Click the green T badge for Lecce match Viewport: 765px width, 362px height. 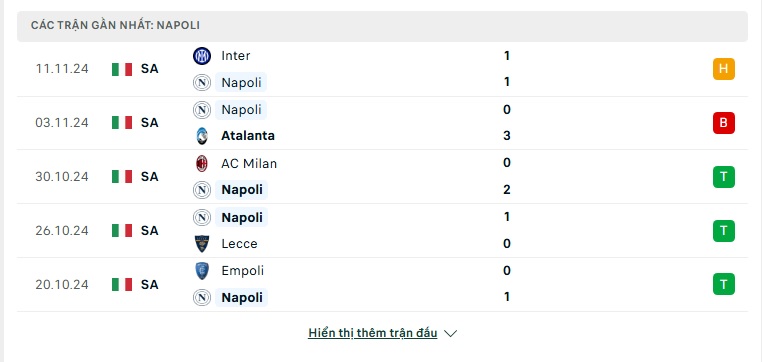(x=724, y=231)
